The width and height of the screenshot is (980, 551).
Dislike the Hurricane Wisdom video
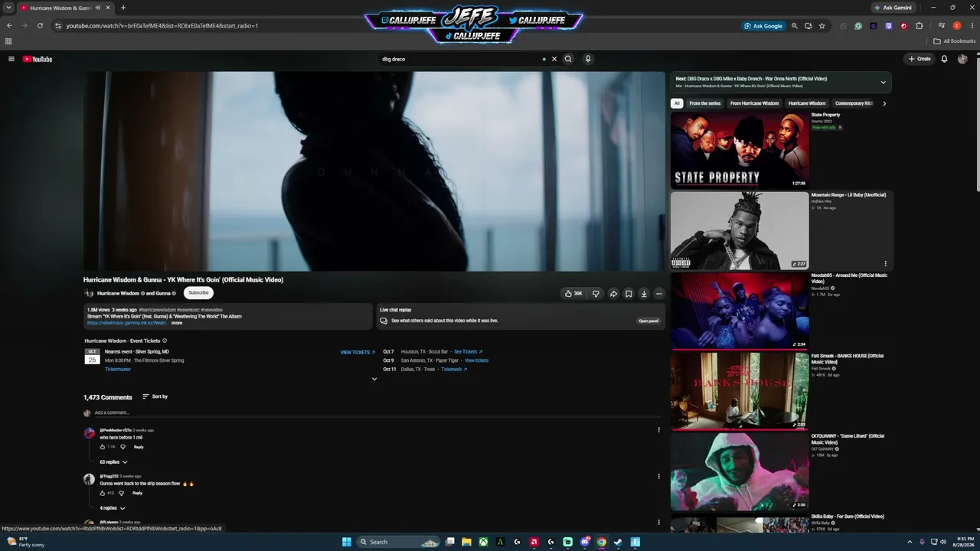[x=596, y=294]
